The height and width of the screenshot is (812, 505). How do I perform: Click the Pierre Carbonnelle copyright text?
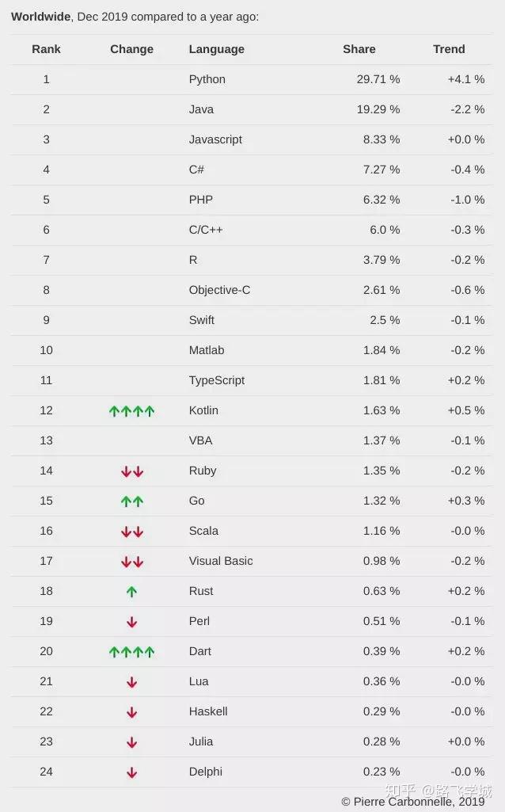(x=412, y=802)
